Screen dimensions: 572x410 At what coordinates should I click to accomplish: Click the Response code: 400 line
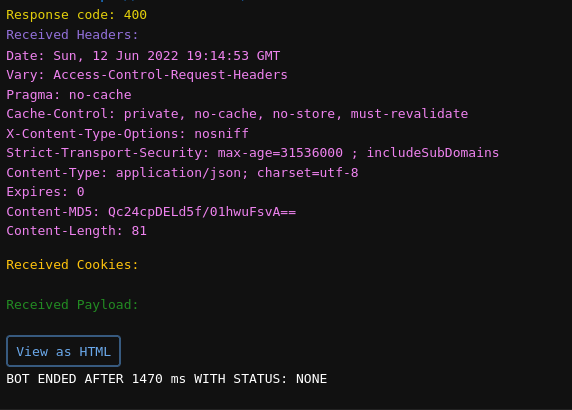77,15
